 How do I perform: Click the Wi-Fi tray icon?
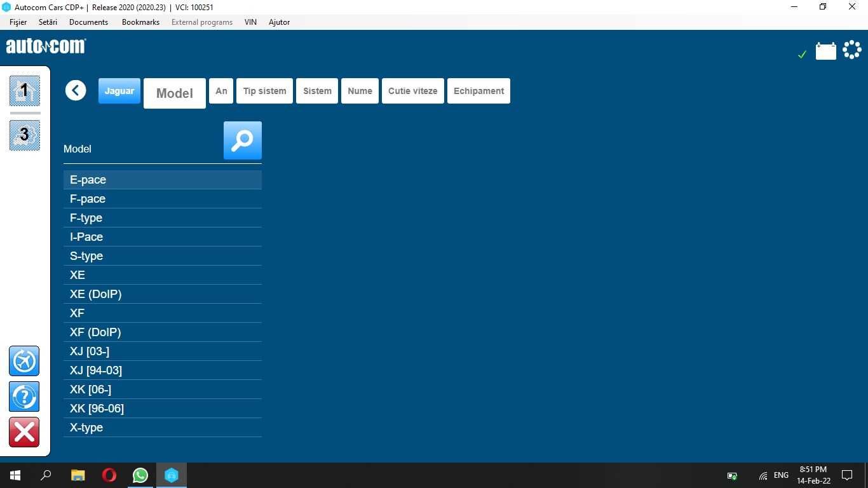pos(763,475)
